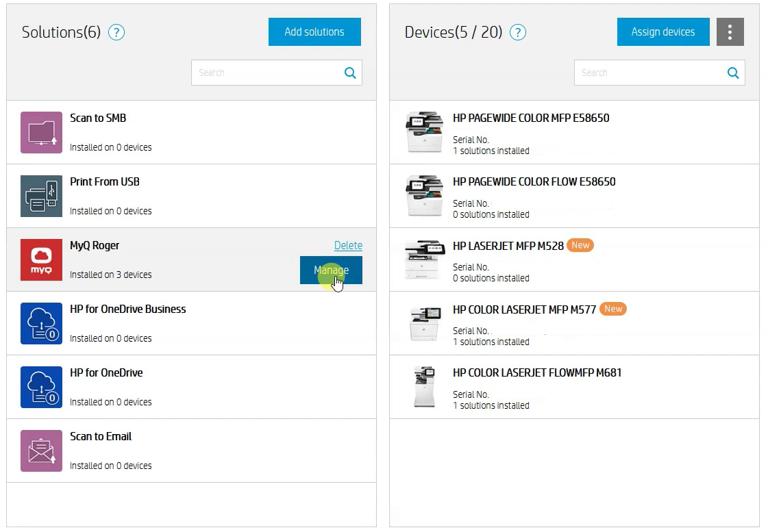The height and width of the screenshot is (532, 768).
Task: Open the three-dot menu in Devices panel
Action: click(730, 31)
